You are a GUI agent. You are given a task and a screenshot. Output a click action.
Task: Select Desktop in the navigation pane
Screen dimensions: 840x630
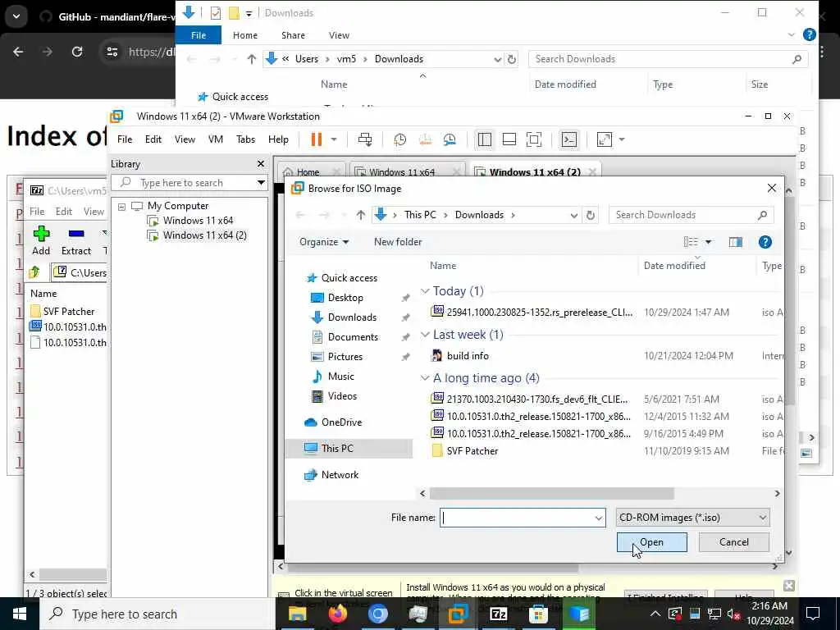point(345,297)
